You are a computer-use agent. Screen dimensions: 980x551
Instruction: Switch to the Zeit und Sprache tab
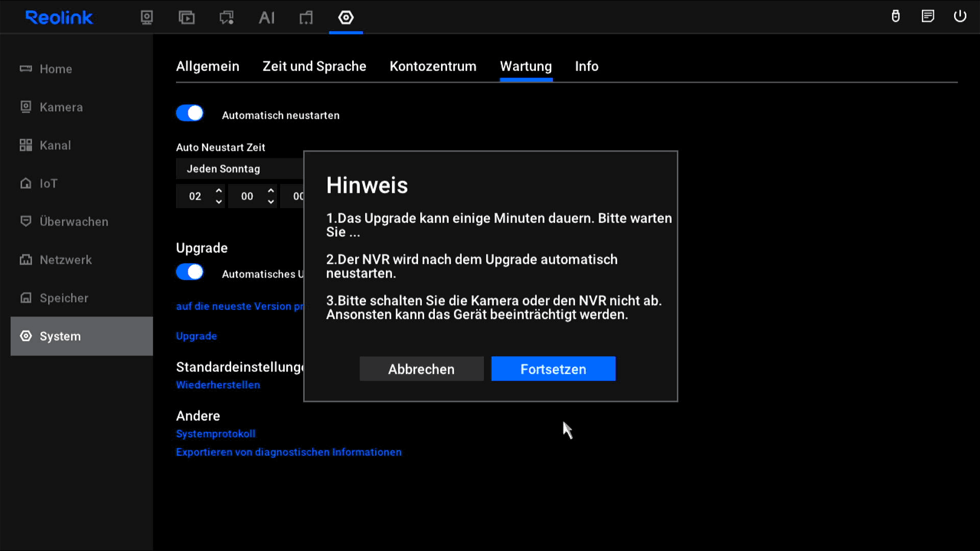pyautogui.click(x=314, y=66)
